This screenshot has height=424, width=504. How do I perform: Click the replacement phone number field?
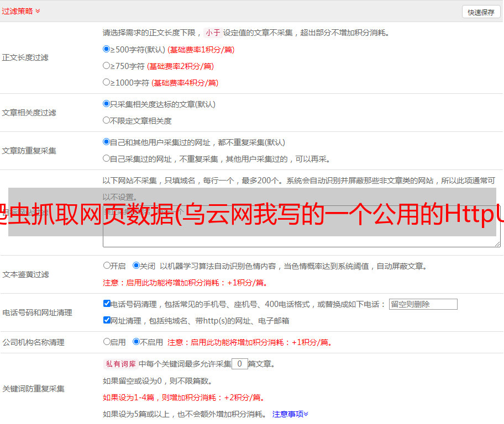[423, 304]
